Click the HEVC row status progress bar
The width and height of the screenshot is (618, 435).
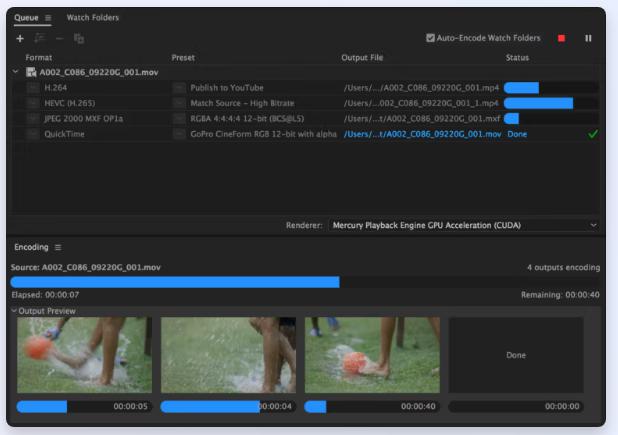[551, 103]
